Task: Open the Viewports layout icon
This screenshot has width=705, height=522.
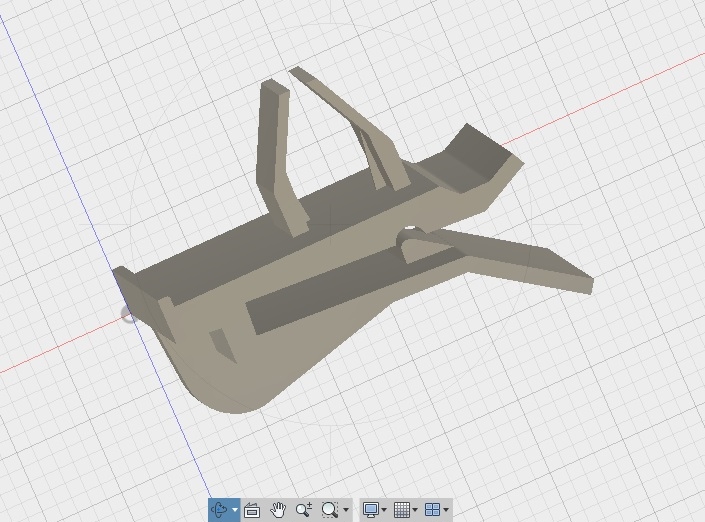Action: (433, 510)
